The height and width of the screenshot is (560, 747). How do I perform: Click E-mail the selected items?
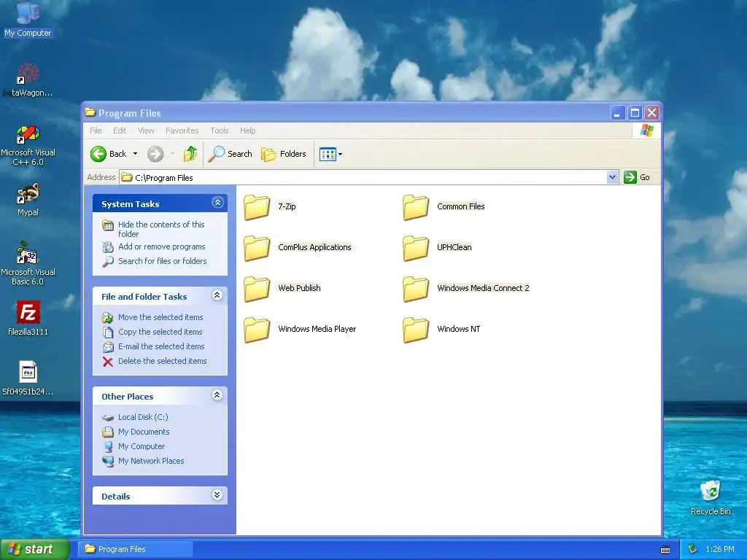click(x=161, y=346)
